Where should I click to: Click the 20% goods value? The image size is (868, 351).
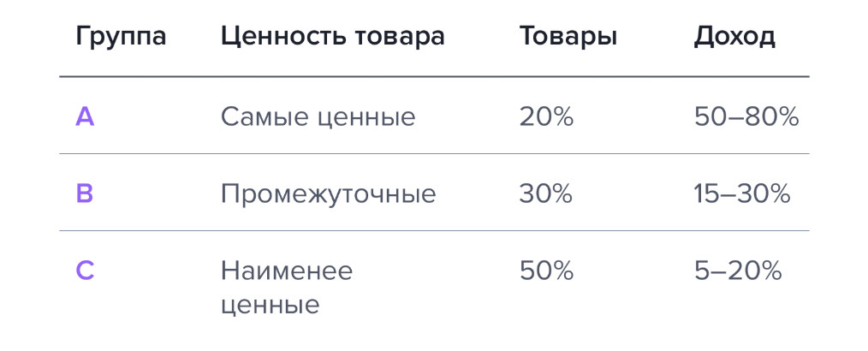545,116
